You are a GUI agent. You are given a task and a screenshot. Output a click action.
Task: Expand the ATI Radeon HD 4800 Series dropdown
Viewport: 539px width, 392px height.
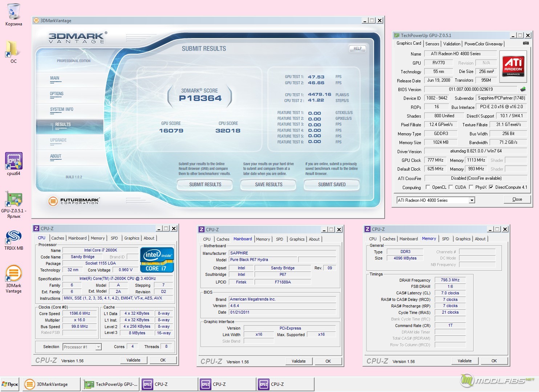pos(471,200)
